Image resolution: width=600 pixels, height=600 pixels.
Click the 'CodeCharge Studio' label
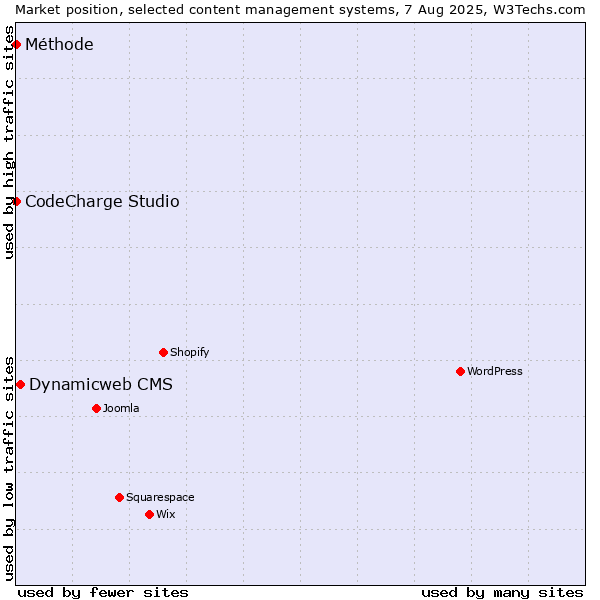[102, 202]
